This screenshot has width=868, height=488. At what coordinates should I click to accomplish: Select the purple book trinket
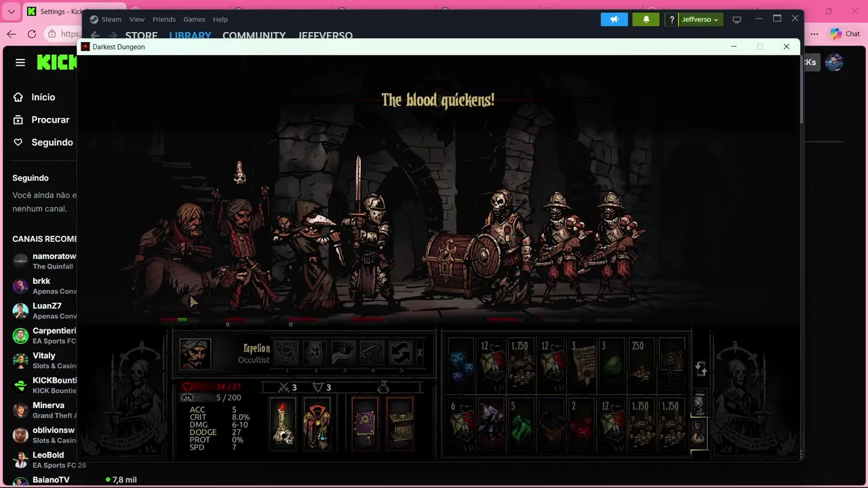365,422
